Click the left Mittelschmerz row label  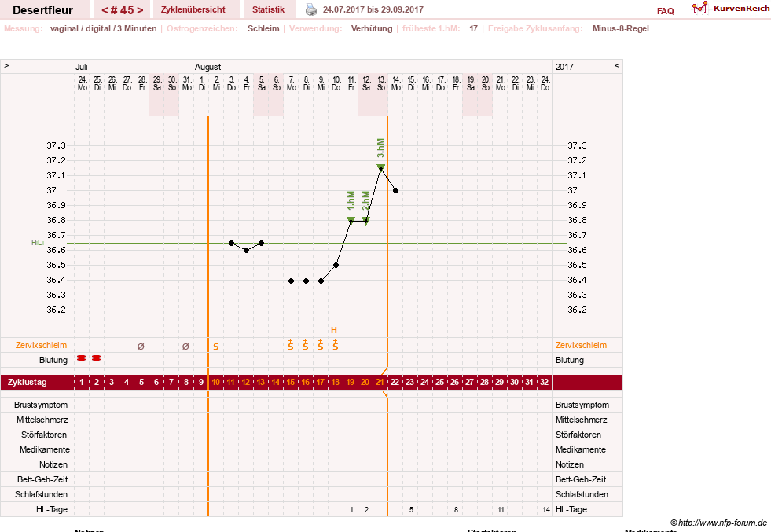[42, 420]
